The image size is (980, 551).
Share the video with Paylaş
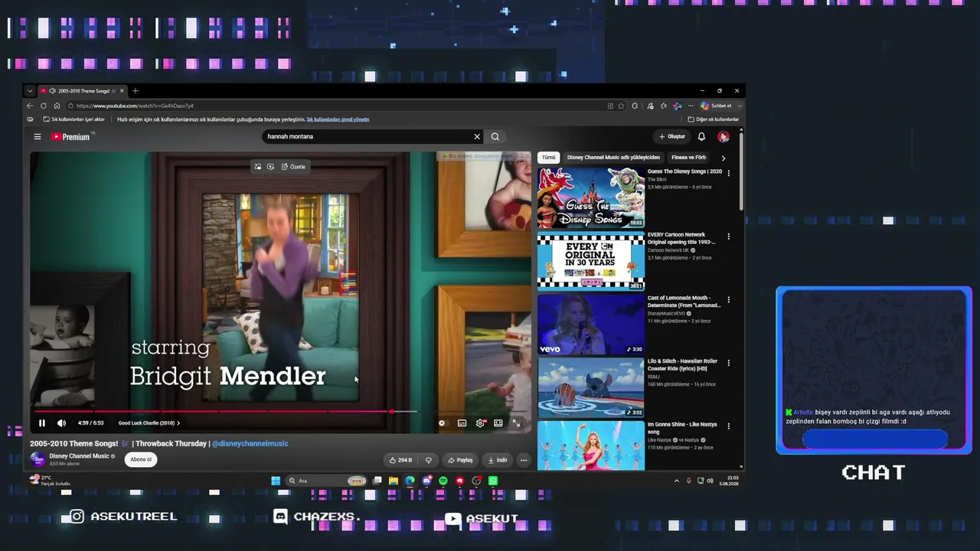click(x=459, y=460)
